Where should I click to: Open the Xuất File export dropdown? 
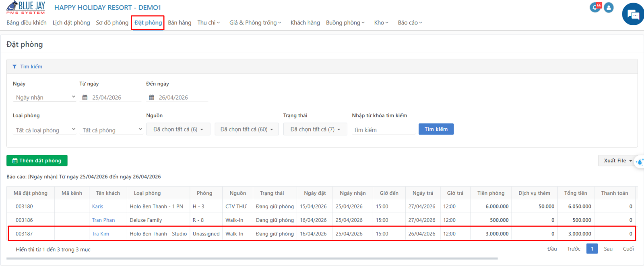[617, 161]
